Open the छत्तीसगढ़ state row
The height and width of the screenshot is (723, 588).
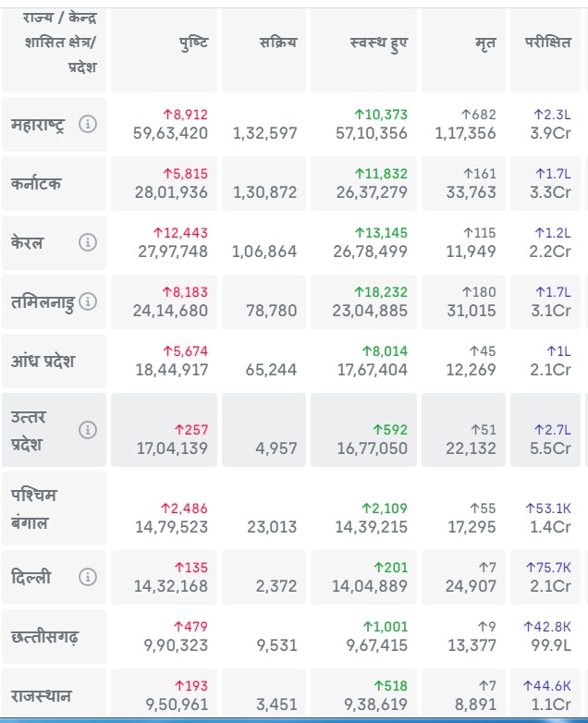[45, 636]
